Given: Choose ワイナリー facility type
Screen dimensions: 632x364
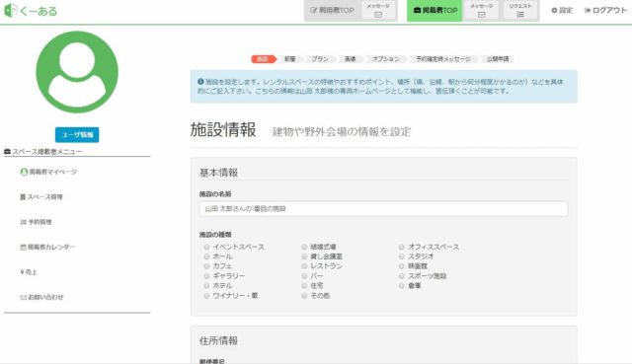Looking at the screenshot, I should [206, 296].
